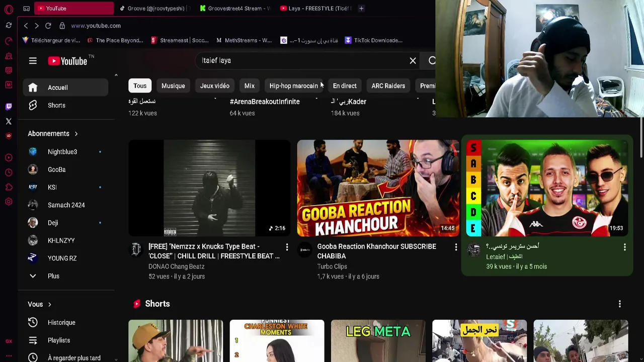644x362 pixels.
Task: Switch to the Laya - FREESTYLE tab
Action: 315,8
